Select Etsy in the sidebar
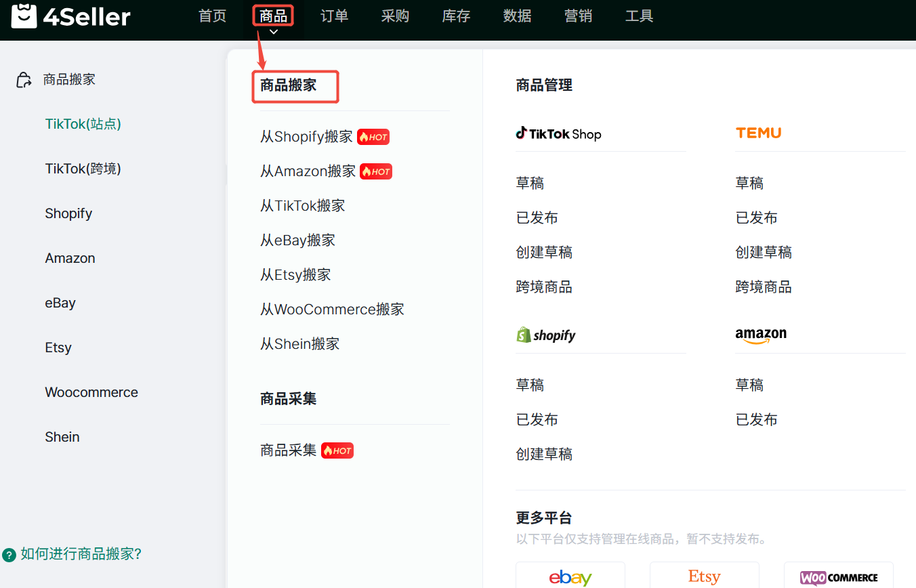This screenshot has height=588, width=916. (x=58, y=348)
